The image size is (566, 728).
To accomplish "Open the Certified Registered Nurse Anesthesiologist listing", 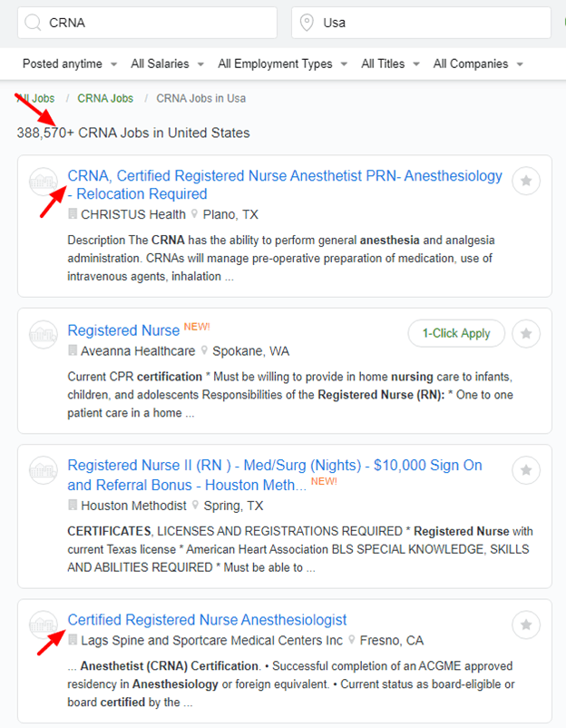I will (207, 620).
